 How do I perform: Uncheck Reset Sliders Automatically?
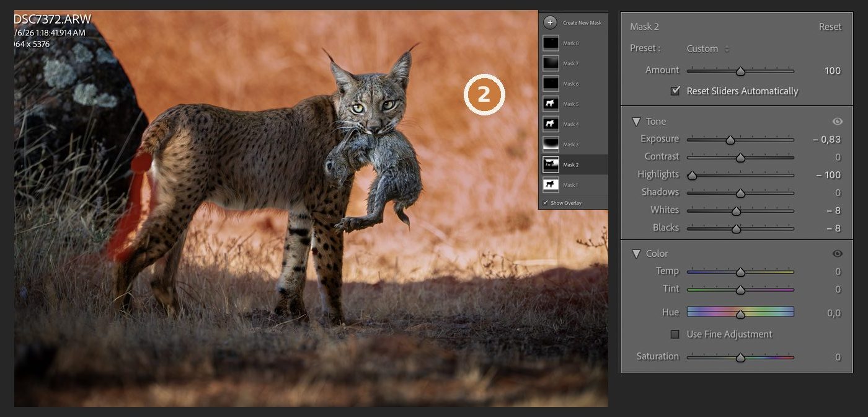click(x=675, y=91)
